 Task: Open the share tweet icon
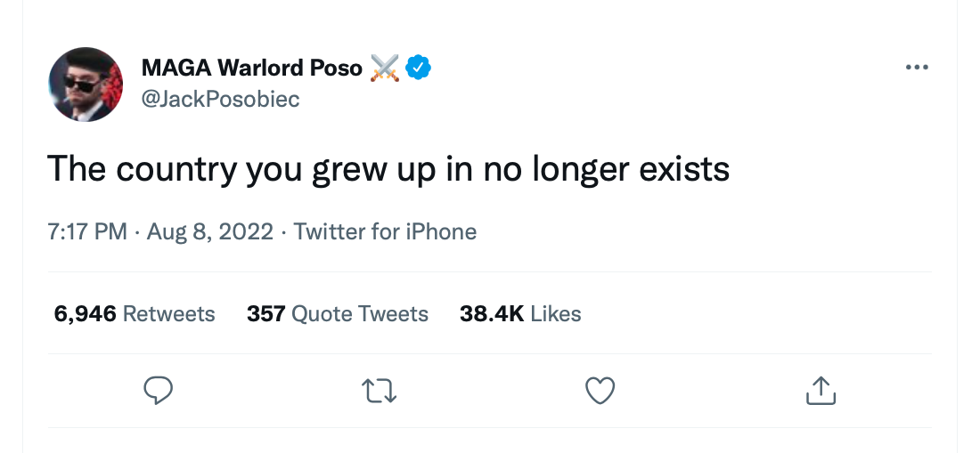(821, 390)
